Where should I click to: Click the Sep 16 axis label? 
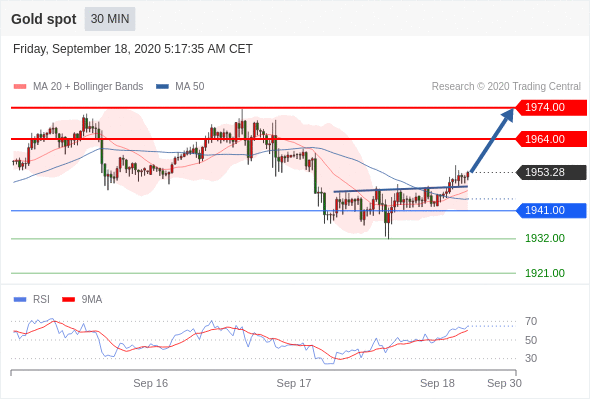click(x=151, y=383)
